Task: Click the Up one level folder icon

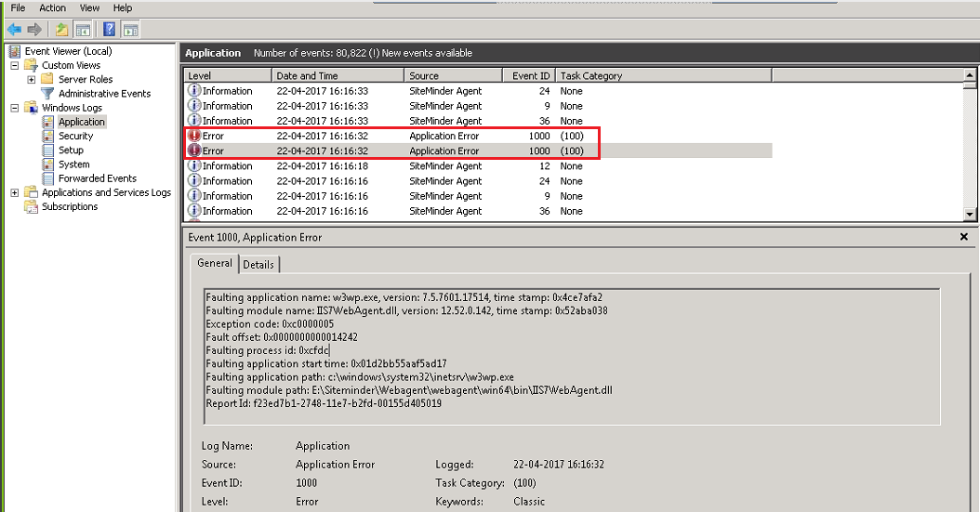Action: [62, 30]
